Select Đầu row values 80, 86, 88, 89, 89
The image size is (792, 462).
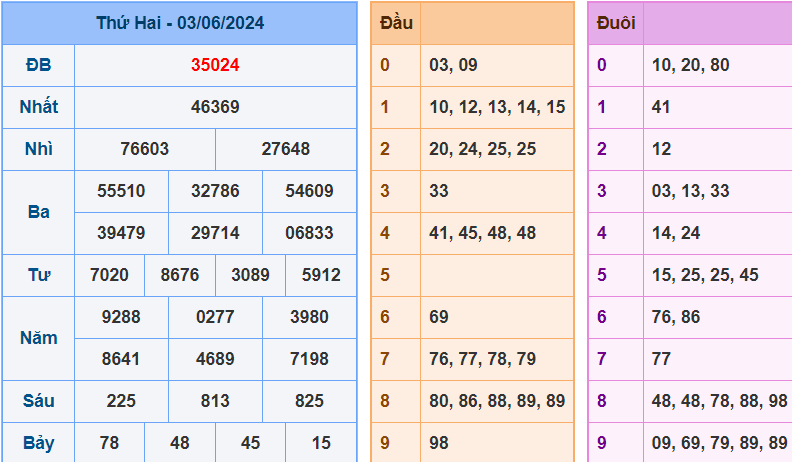pyautogui.click(x=497, y=400)
